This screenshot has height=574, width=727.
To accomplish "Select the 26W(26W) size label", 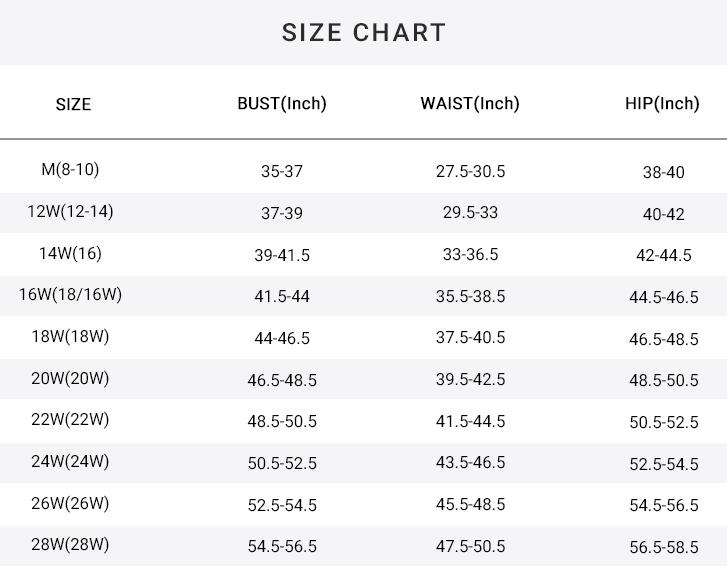I will click(x=70, y=503).
